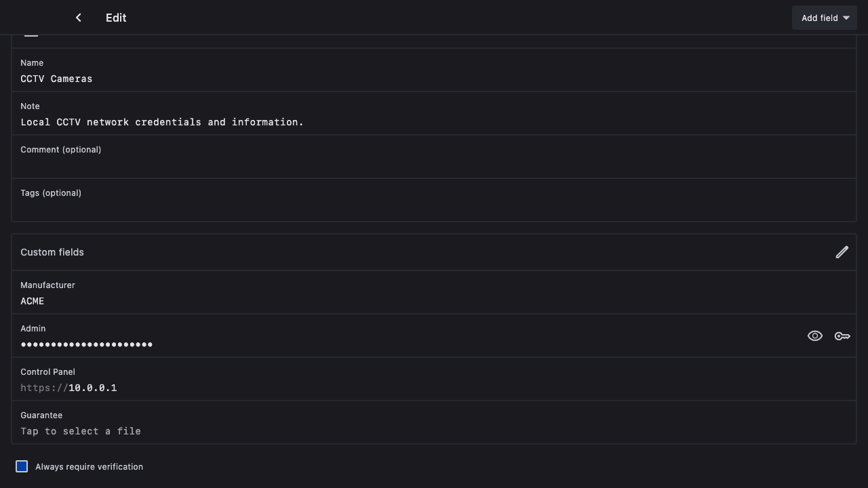
Task: Tick the Always require verification checkbox
Action: click(22, 466)
